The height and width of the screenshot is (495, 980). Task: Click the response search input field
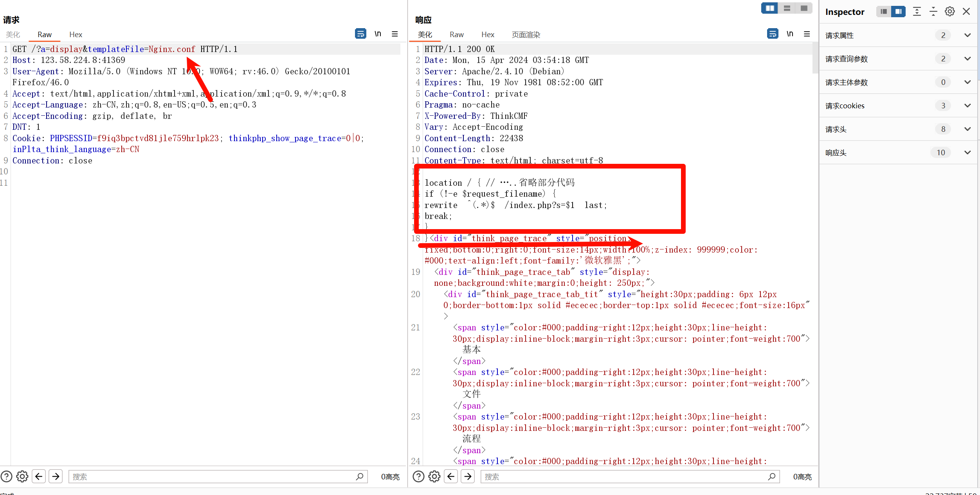coord(626,476)
